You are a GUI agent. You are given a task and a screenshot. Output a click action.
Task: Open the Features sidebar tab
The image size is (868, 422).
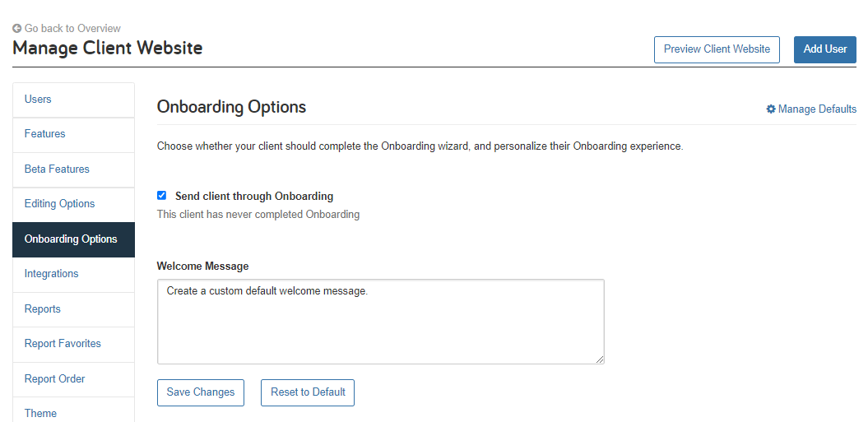tap(73, 135)
